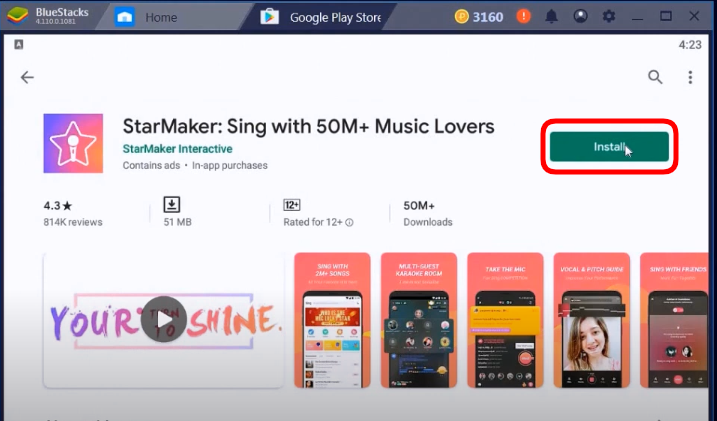Open the Take The Mic screenshot
This screenshot has width=717, height=421.
[505, 320]
